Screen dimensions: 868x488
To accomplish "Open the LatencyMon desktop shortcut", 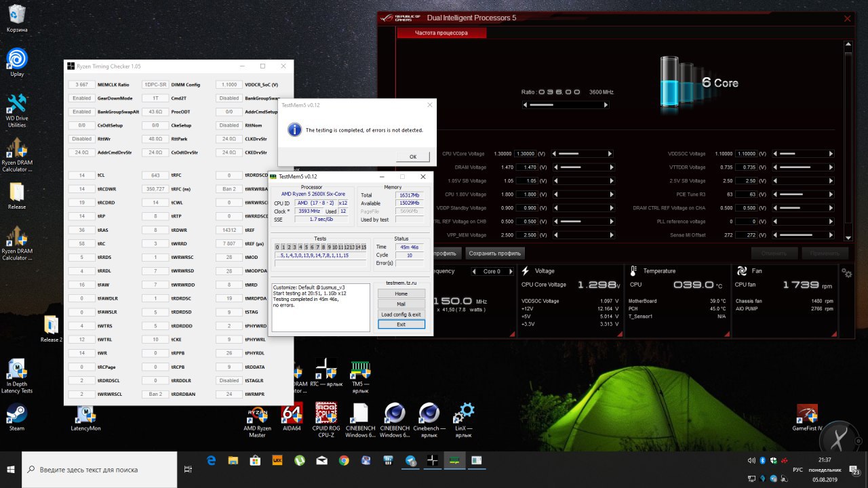I will [x=85, y=418].
